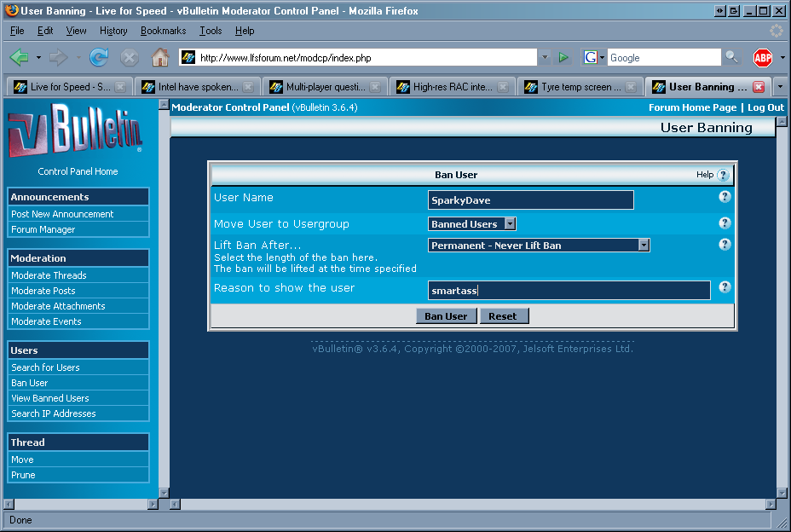791x532 pixels.
Task: Open the address bar history dropdown
Action: (x=545, y=57)
